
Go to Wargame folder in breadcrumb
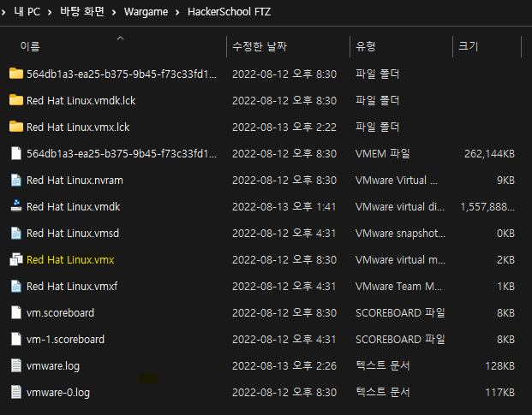pyautogui.click(x=146, y=12)
